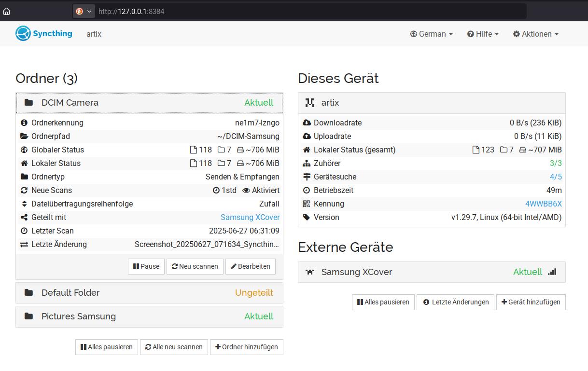Click the Globaler Status globe icon
Screen dimensions: 588x371
[24, 150]
